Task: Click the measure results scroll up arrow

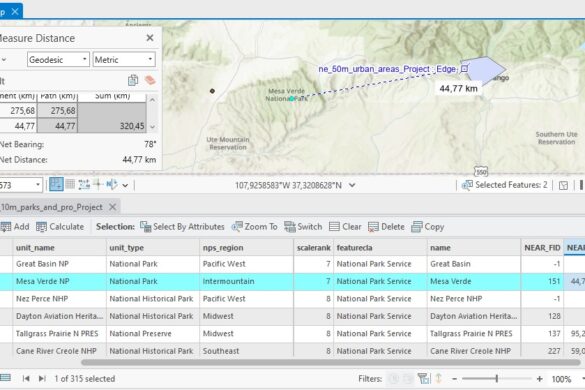Action: (x=152, y=100)
